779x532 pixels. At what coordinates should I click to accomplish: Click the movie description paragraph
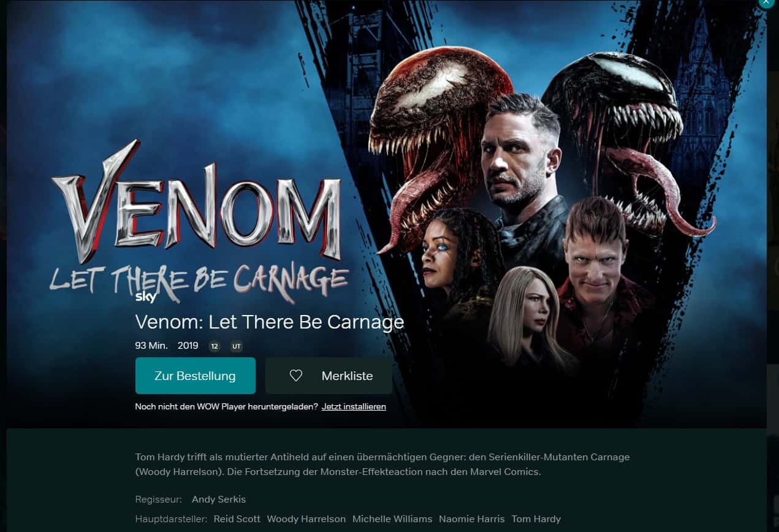point(382,465)
